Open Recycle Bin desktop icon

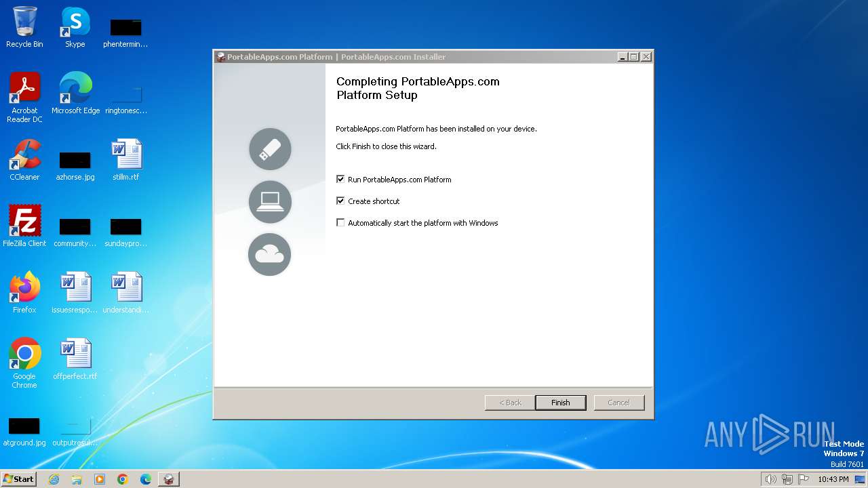click(24, 28)
